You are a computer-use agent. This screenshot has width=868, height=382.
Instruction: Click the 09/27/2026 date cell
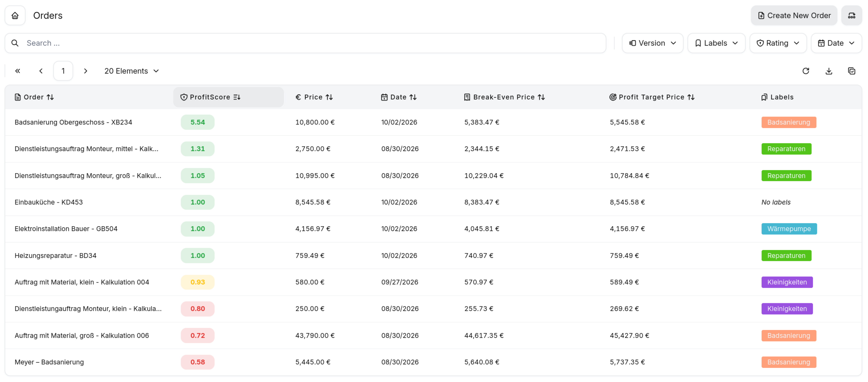pyautogui.click(x=400, y=282)
